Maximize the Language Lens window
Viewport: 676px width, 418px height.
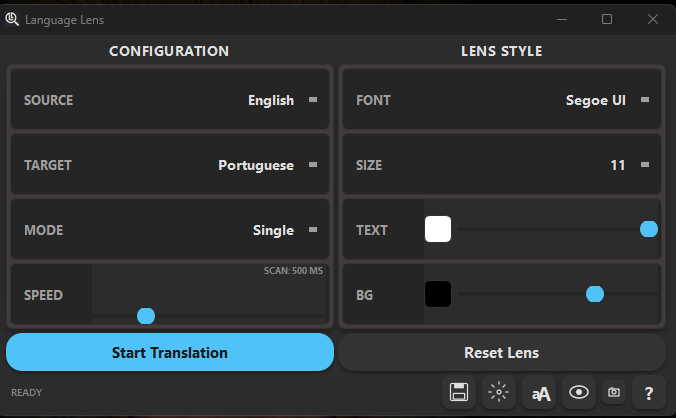pyautogui.click(x=607, y=19)
